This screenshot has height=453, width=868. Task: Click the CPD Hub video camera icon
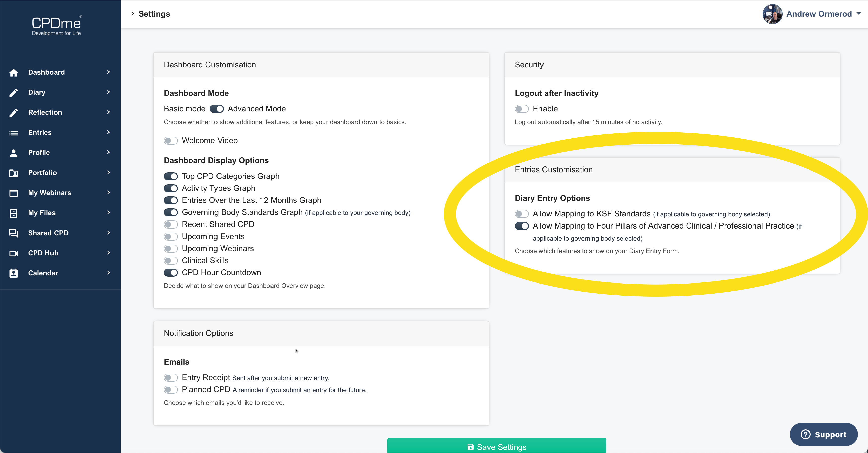pyautogui.click(x=14, y=253)
